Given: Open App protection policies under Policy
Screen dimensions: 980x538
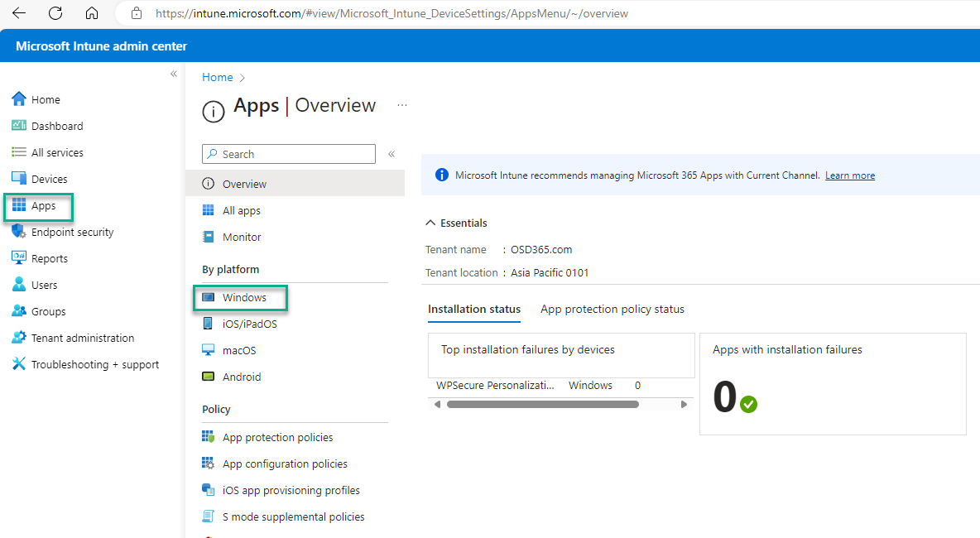Looking at the screenshot, I should [x=277, y=436].
